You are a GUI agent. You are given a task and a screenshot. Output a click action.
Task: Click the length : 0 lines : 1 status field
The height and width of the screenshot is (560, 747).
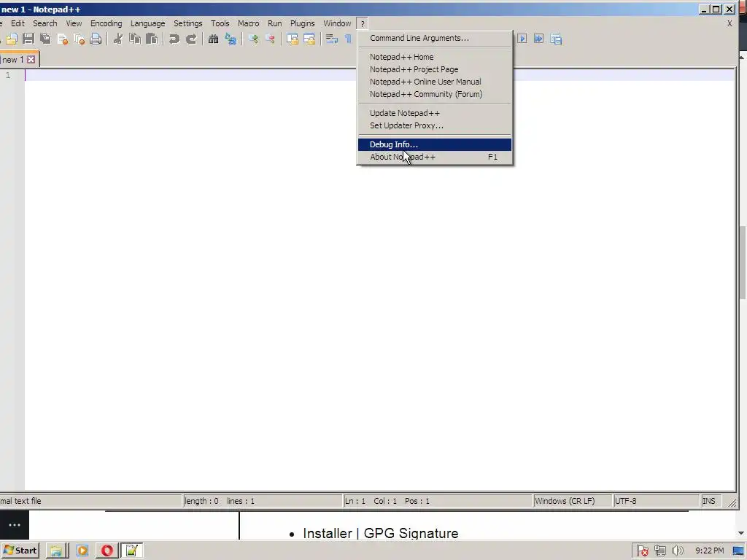(262, 501)
